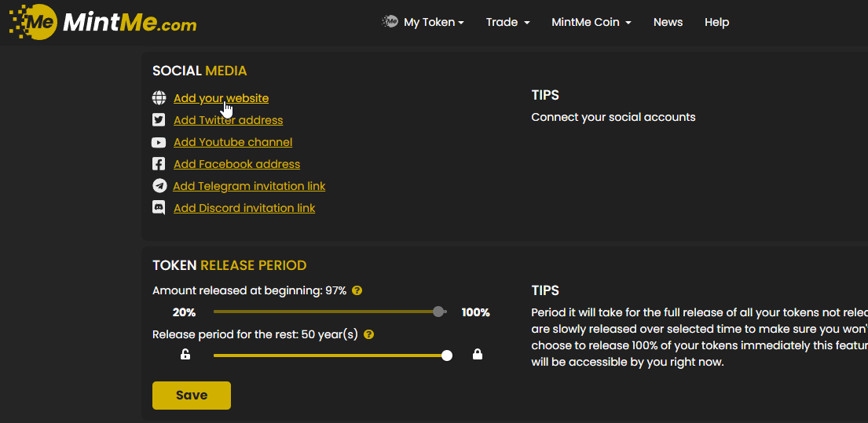Go to the News page

668,22
